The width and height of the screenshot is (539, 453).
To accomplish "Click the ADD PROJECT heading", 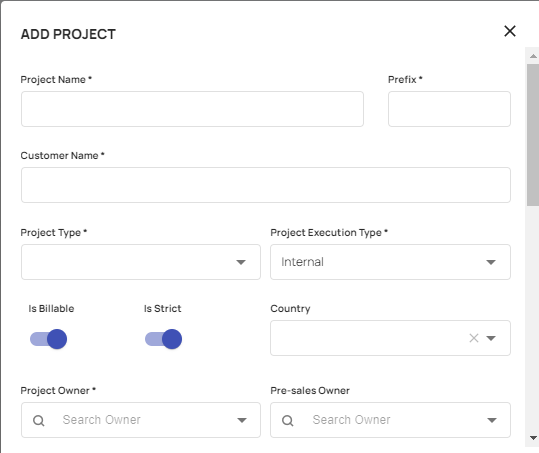I will (x=68, y=34).
